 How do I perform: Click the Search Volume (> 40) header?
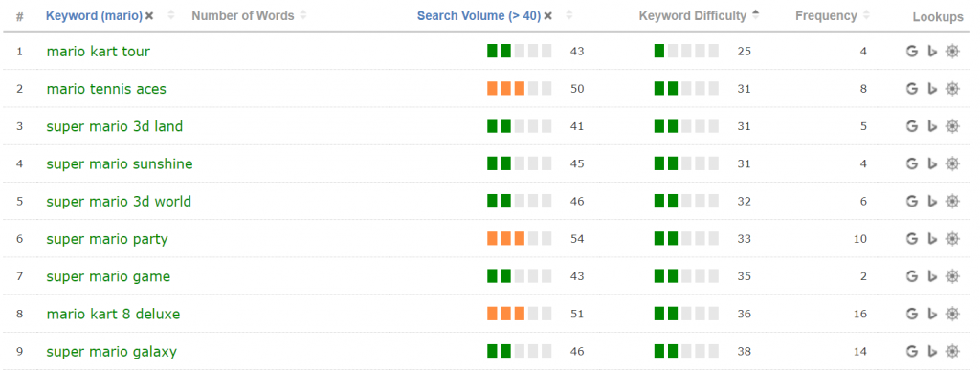point(479,16)
